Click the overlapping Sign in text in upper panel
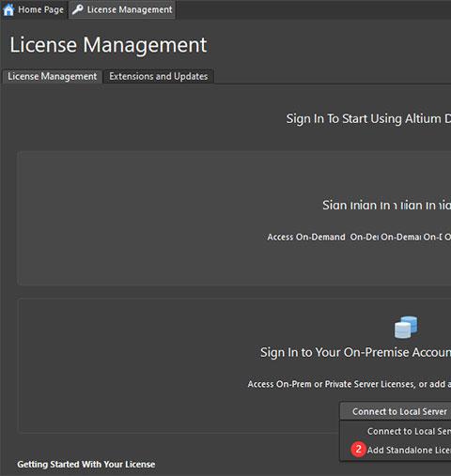The image size is (451, 476). (x=387, y=206)
